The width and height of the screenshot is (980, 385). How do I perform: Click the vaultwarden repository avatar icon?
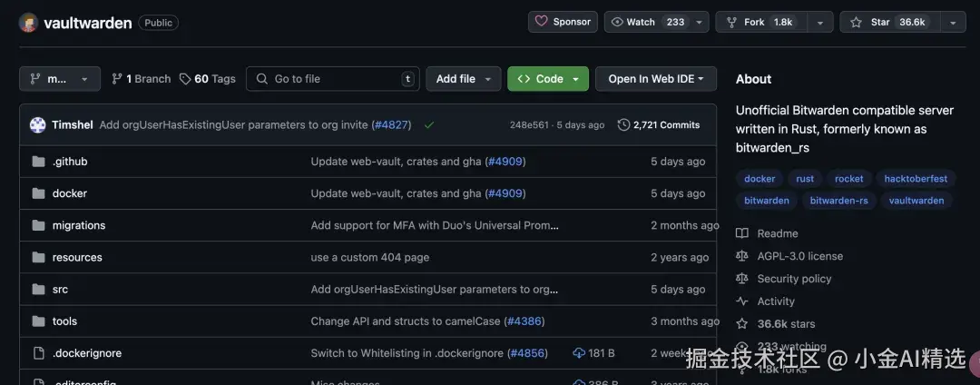(x=28, y=23)
